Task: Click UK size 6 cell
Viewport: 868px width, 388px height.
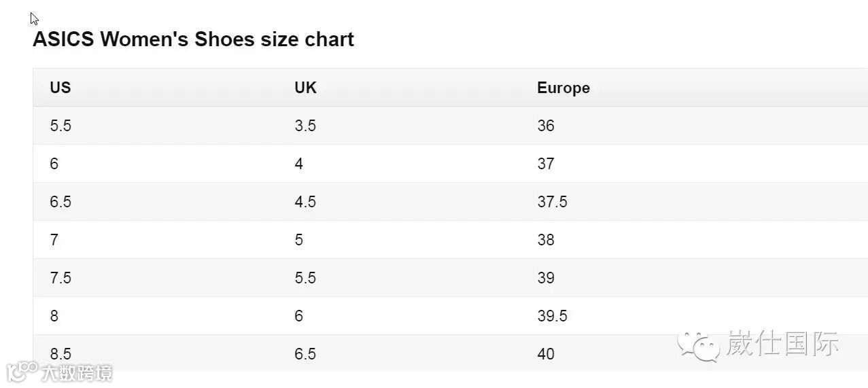Action: [x=299, y=316]
